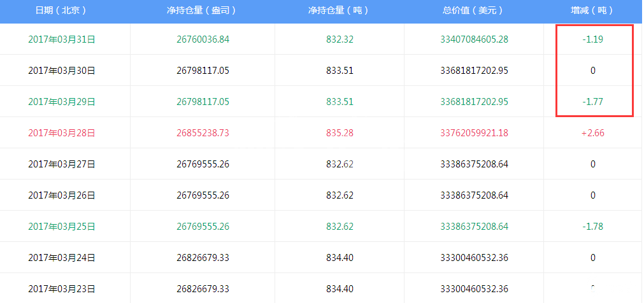
Task: Select the tonnage value 835.28
Action: (x=340, y=133)
